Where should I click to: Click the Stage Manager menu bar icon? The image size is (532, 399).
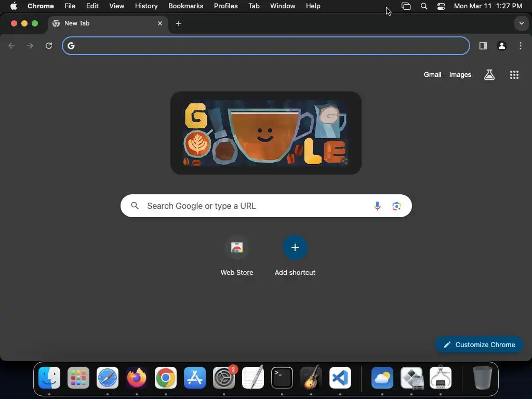click(x=406, y=6)
